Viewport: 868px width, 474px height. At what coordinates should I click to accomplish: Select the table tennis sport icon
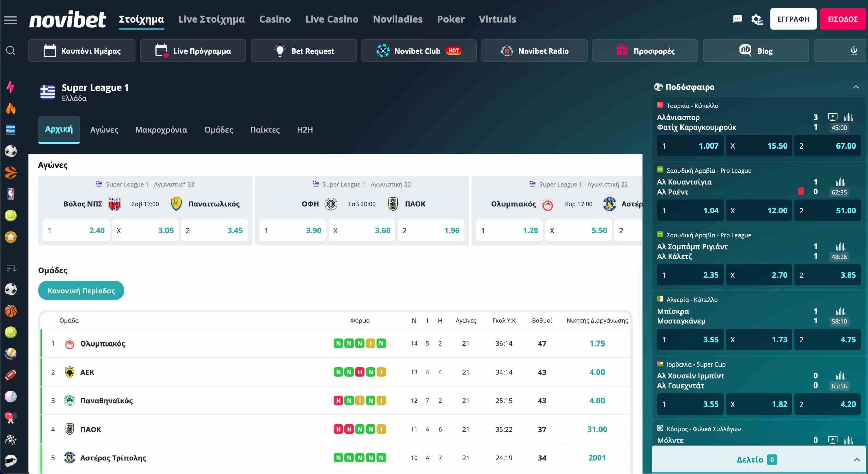coord(11,418)
